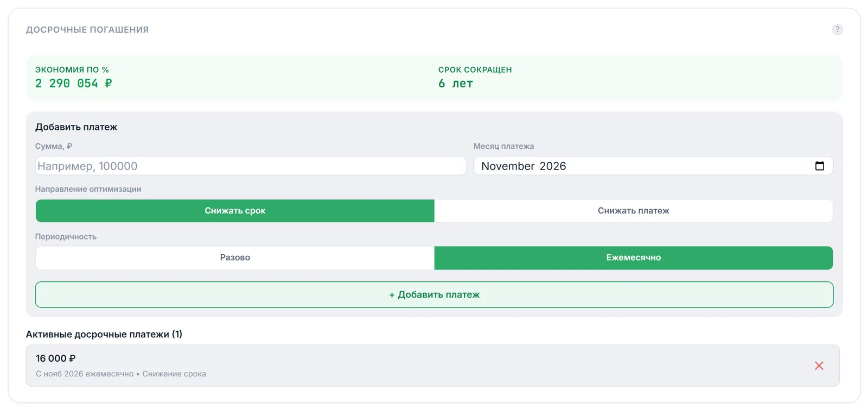The image size is (868, 410).
Task: Click the Месяц платежа label
Action: (x=503, y=146)
